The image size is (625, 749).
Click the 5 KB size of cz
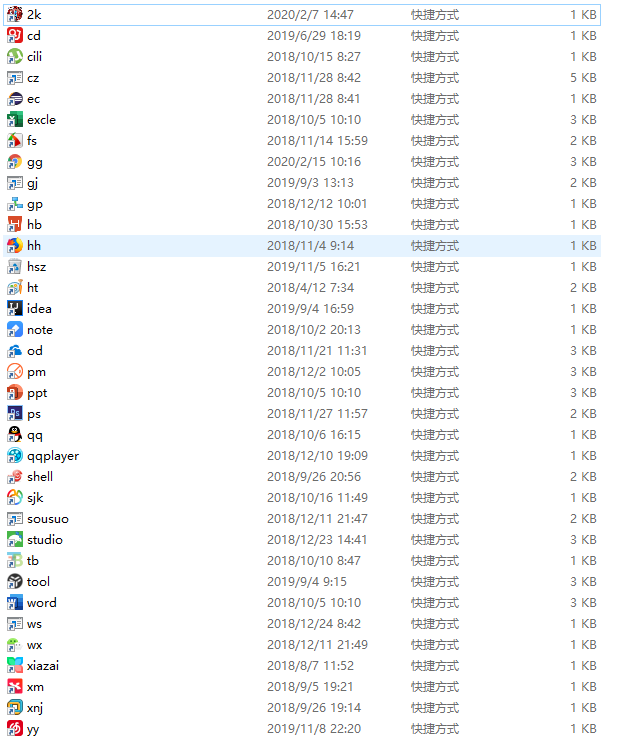coord(583,78)
